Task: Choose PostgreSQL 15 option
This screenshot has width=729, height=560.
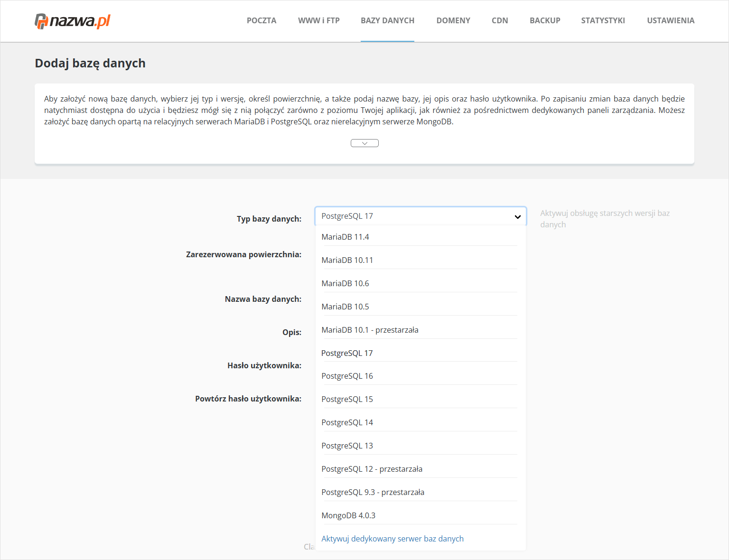Action: pyautogui.click(x=420, y=399)
